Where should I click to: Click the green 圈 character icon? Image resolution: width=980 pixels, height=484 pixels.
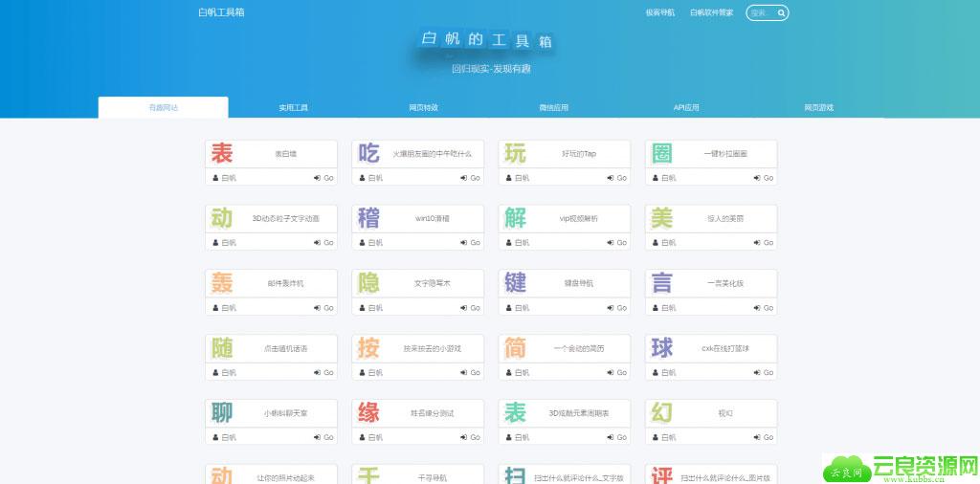click(662, 154)
